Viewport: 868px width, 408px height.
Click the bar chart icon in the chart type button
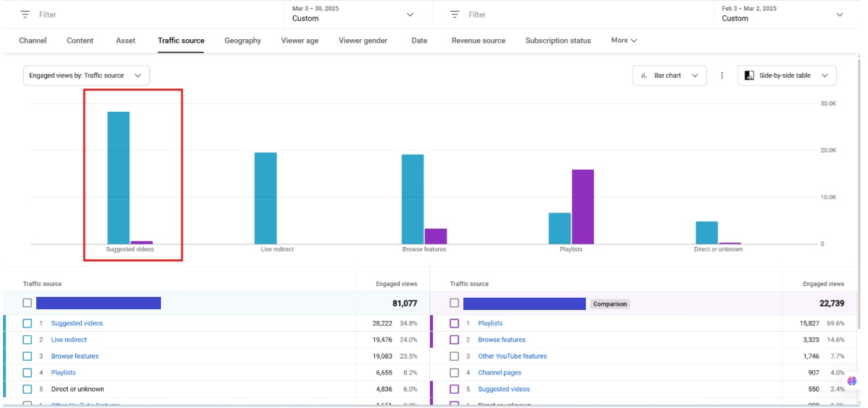click(x=644, y=76)
